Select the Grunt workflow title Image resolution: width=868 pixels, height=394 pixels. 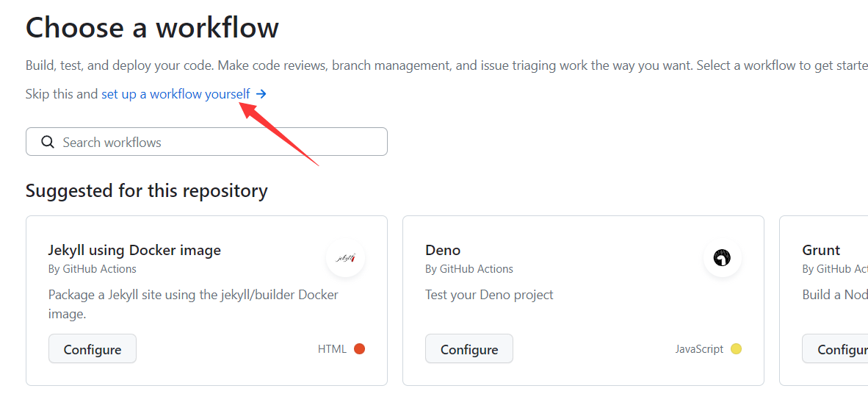pyautogui.click(x=821, y=250)
